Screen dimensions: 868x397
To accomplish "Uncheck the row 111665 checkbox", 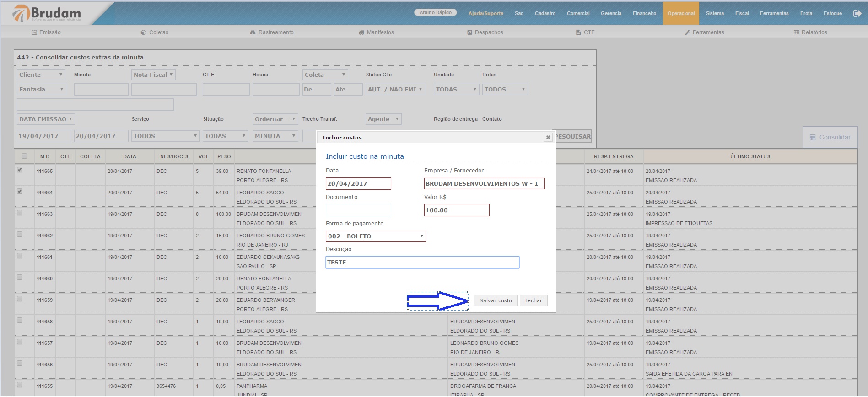I will (x=20, y=170).
